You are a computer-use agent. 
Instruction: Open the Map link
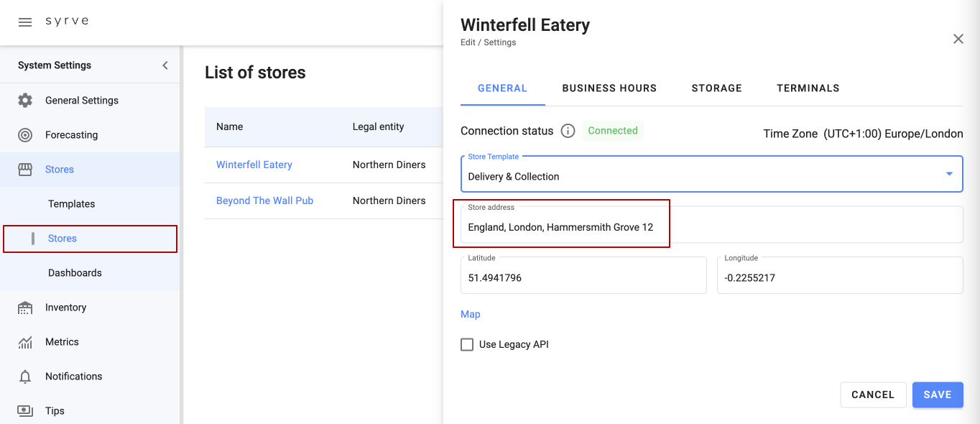[471, 314]
